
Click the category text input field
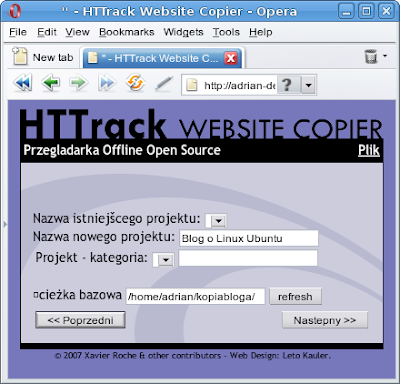pyautogui.click(x=248, y=258)
